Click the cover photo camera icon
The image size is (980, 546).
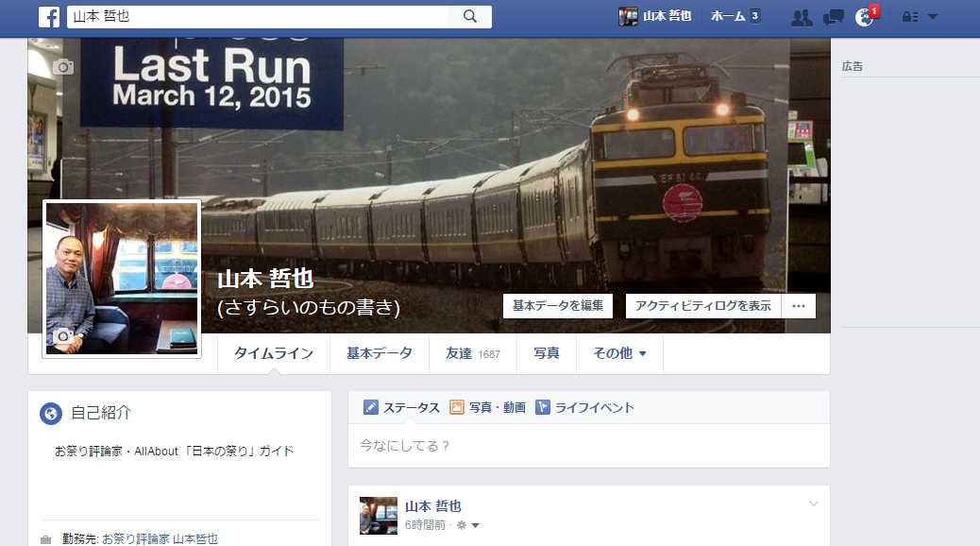63,67
